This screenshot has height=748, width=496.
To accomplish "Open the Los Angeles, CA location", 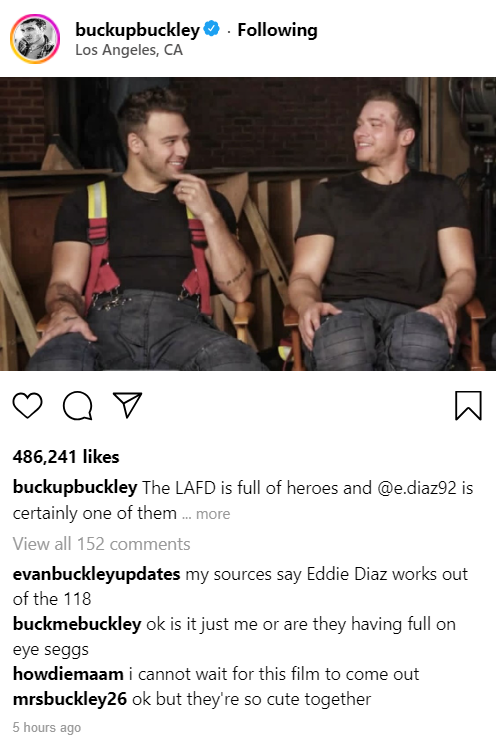I will 129,50.
